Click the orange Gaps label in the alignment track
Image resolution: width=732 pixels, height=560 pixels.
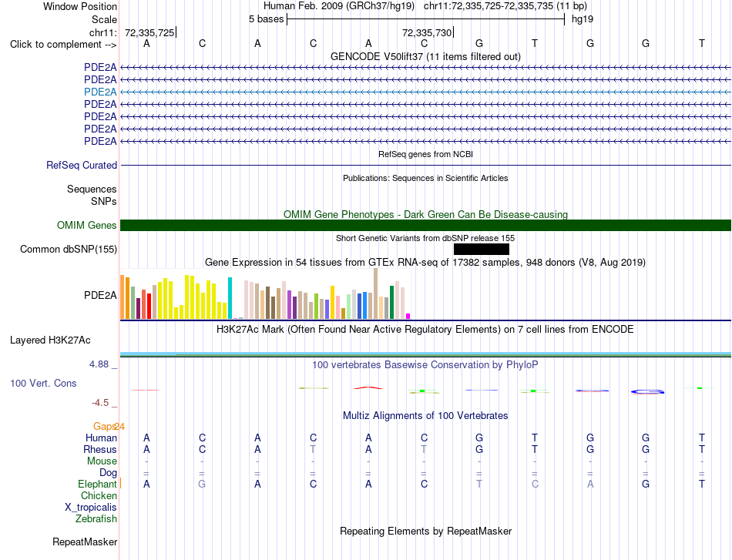[x=105, y=427]
